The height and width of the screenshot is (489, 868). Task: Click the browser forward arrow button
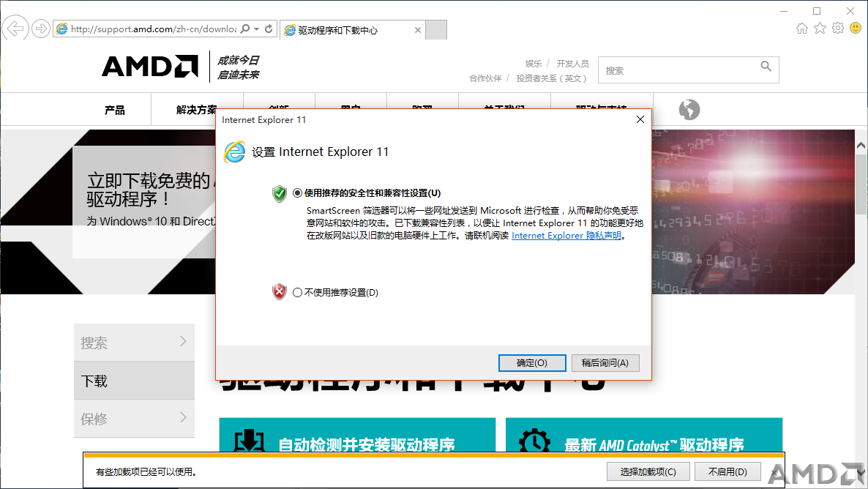pos(40,29)
